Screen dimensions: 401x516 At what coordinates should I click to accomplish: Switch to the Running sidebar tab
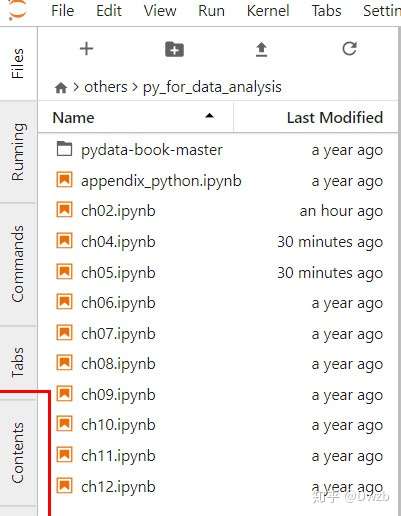coord(18,152)
